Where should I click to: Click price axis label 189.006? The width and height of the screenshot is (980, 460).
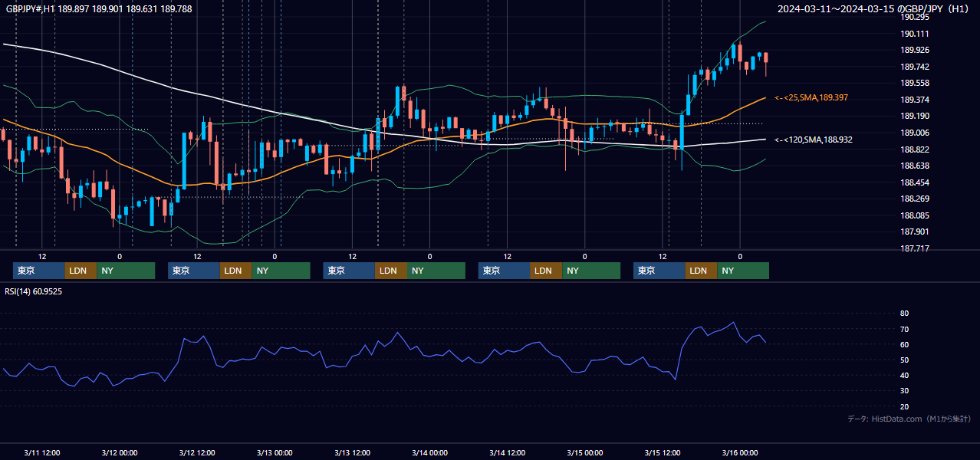click(915, 133)
